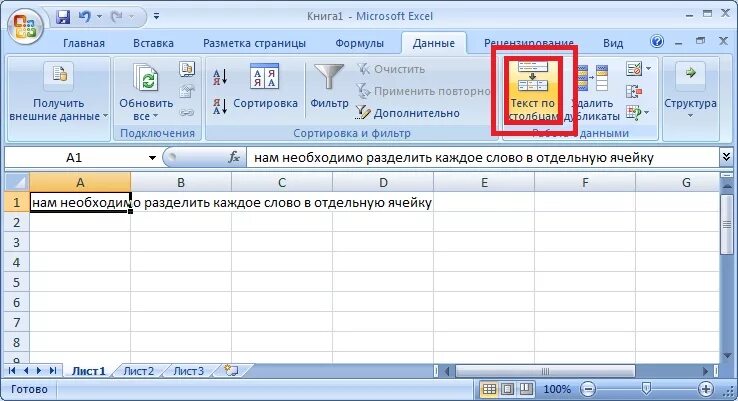Sort ascending from А to Я
The image size is (738, 401).
point(220,77)
